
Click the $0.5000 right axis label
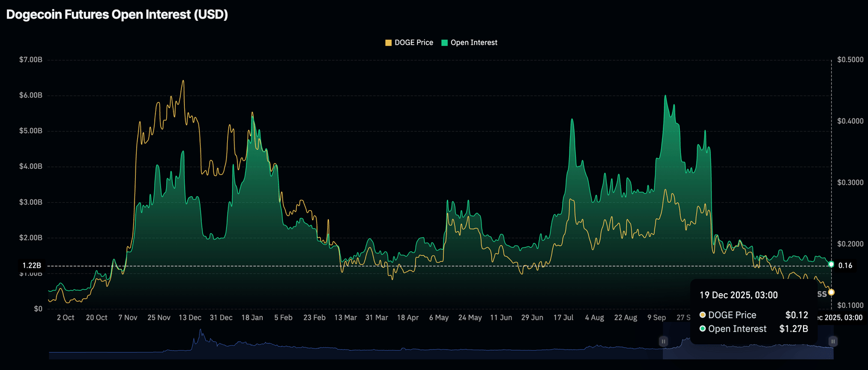click(850, 60)
